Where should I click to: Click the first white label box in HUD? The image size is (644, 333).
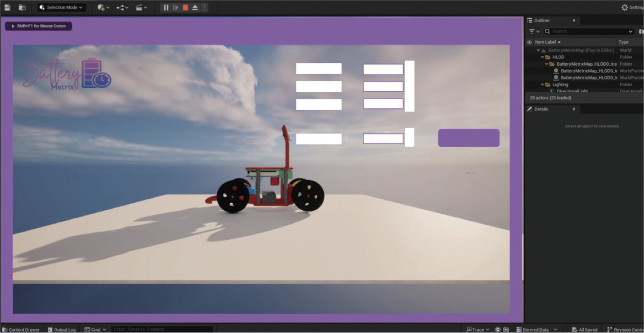point(319,69)
